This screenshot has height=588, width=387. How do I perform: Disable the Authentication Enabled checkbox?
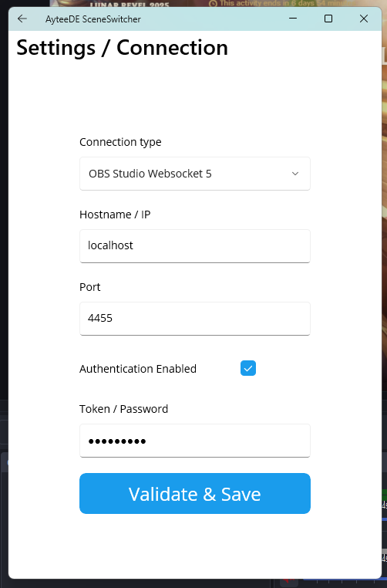click(248, 368)
